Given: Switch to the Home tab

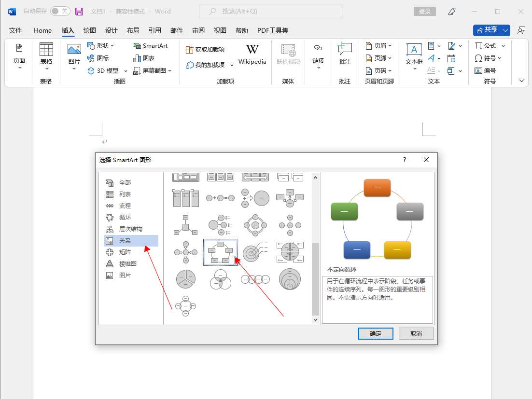Looking at the screenshot, I should point(43,30).
